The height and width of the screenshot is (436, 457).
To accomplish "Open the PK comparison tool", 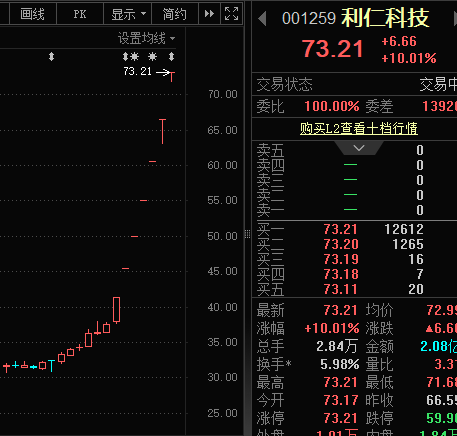I will (x=80, y=14).
